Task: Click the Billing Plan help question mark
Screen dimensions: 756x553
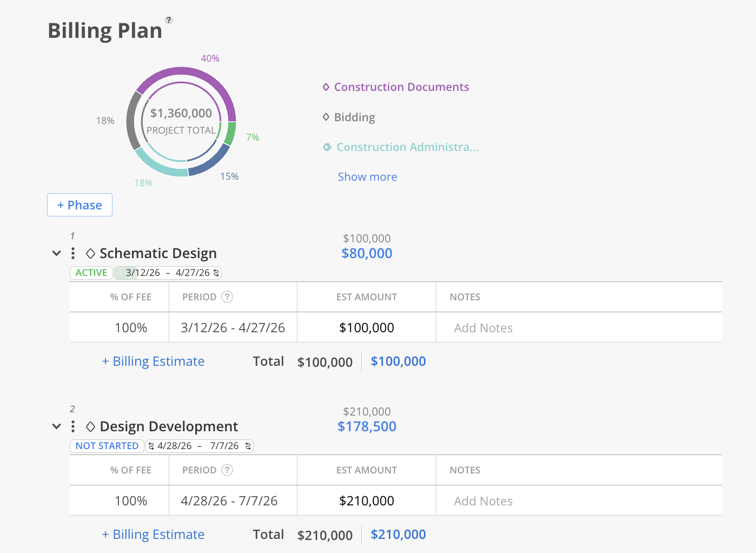Action: tap(169, 20)
